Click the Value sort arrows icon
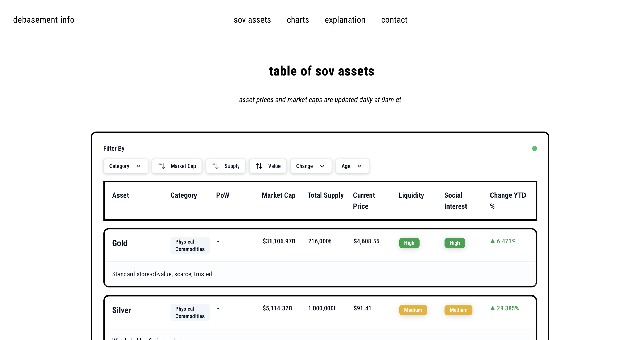The width and height of the screenshot is (644, 340). coord(259,166)
